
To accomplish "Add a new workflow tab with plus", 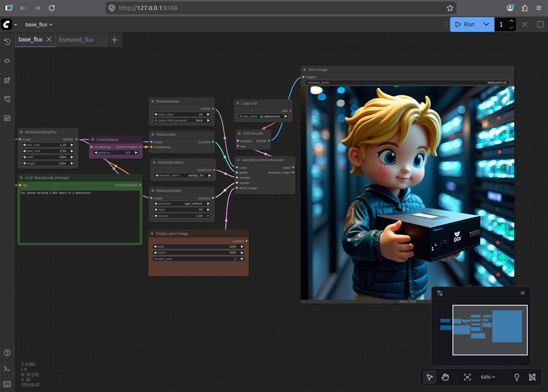I will [114, 40].
